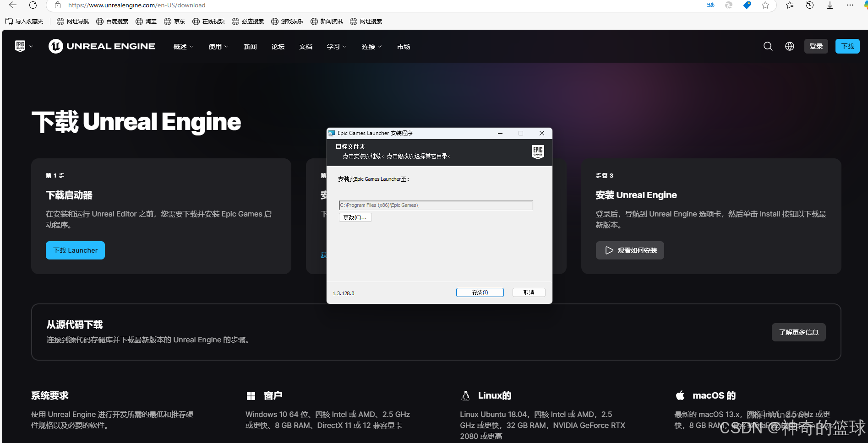Click the Linux penguin icon
868x443 pixels.
[465, 395]
